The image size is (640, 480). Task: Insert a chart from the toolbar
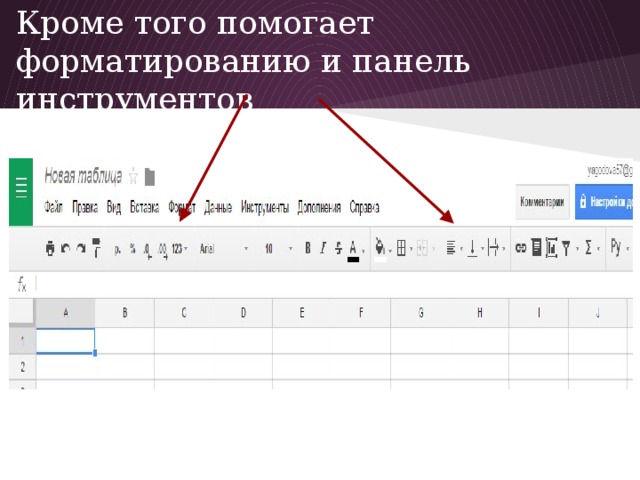[x=551, y=248]
